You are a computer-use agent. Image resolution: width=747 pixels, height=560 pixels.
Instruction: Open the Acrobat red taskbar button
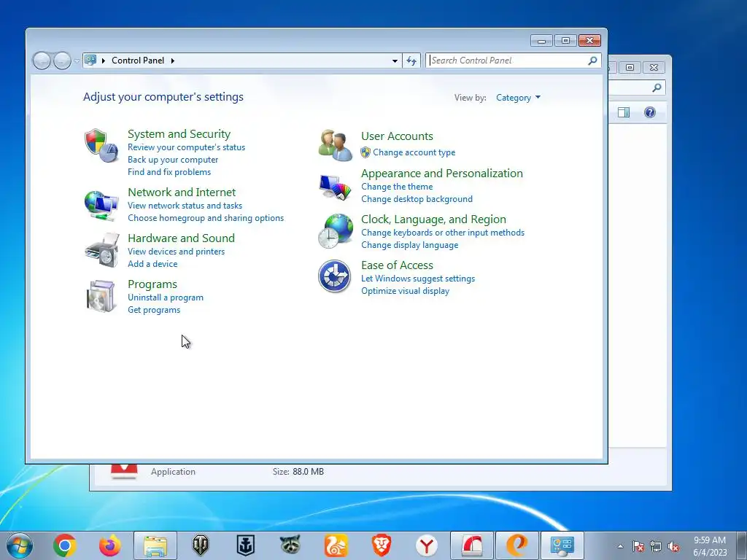(x=472, y=545)
